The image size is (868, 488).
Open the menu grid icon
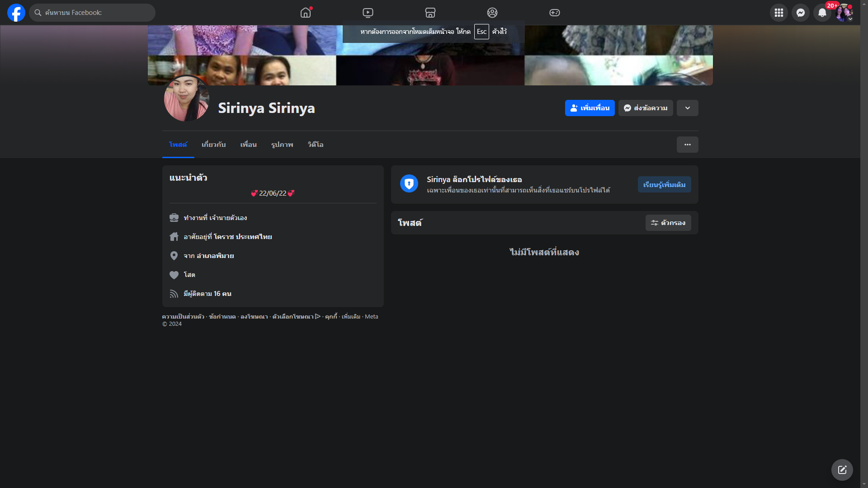click(778, 13)
